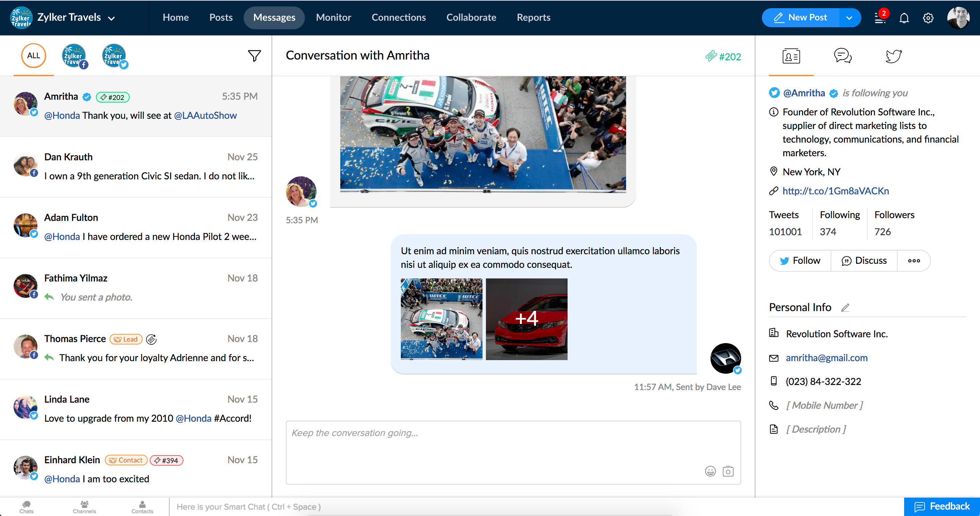This screenshot has width=980, height=516.
Task: Open the settings gear icon
Action: tap(928, 18)
